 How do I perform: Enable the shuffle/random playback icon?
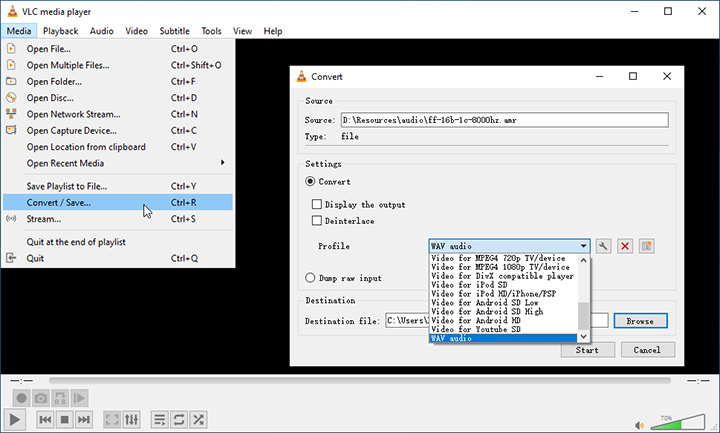point(199,419)
